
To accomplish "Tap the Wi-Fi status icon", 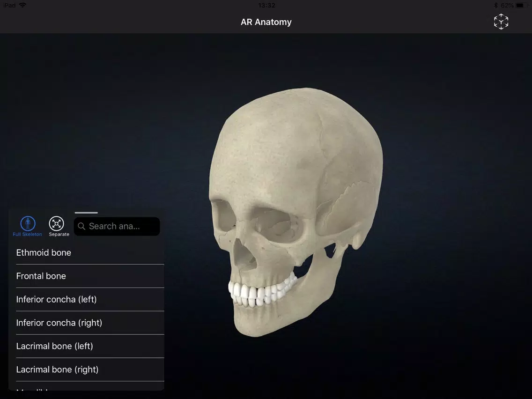I will pyautogui.click(x=23, y=5).
